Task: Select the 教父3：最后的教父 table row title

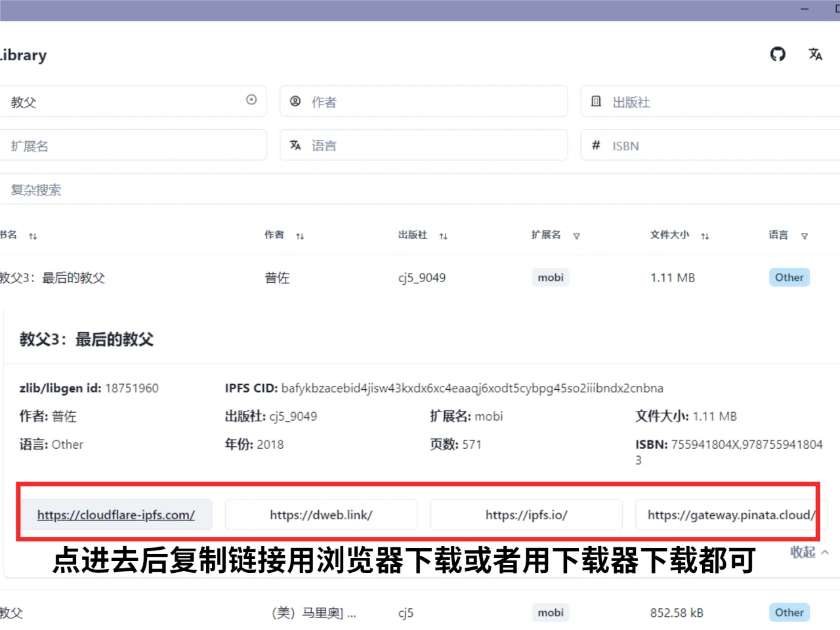Action: coord(52,278)
